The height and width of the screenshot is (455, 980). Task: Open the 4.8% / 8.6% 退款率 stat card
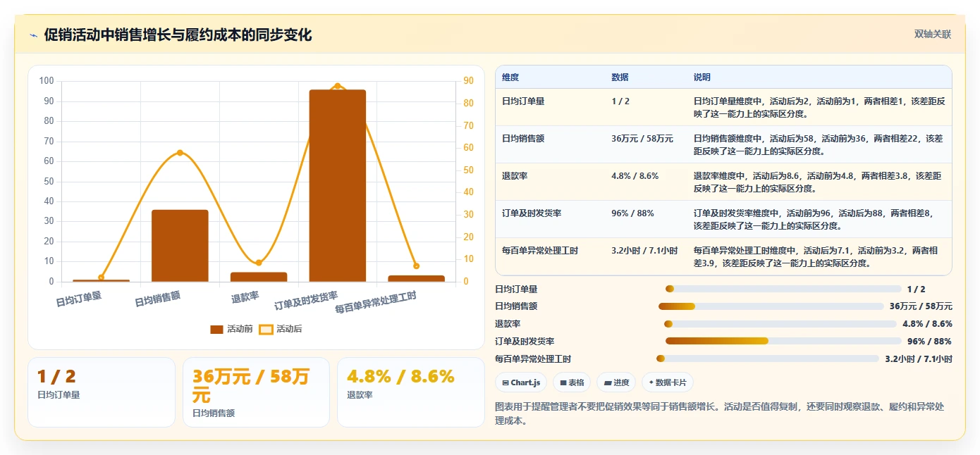(411, 392)
